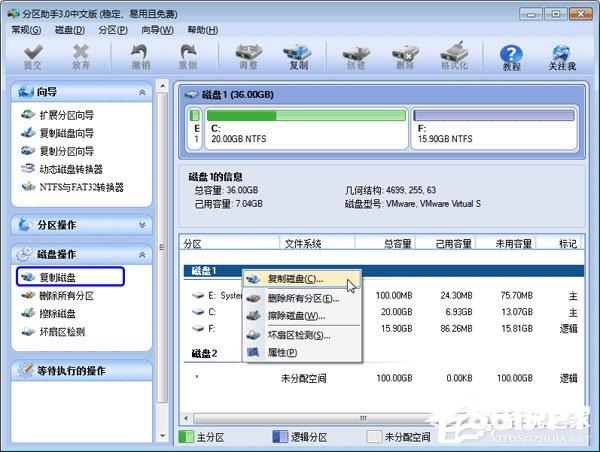Select 删除所有分区 in the sidebar
The image size is (600, 452).
(x=57, y=295)
